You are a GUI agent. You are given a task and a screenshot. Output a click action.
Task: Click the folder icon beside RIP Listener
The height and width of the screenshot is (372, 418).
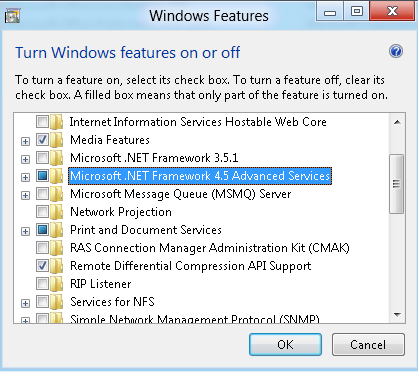(57, 284)
